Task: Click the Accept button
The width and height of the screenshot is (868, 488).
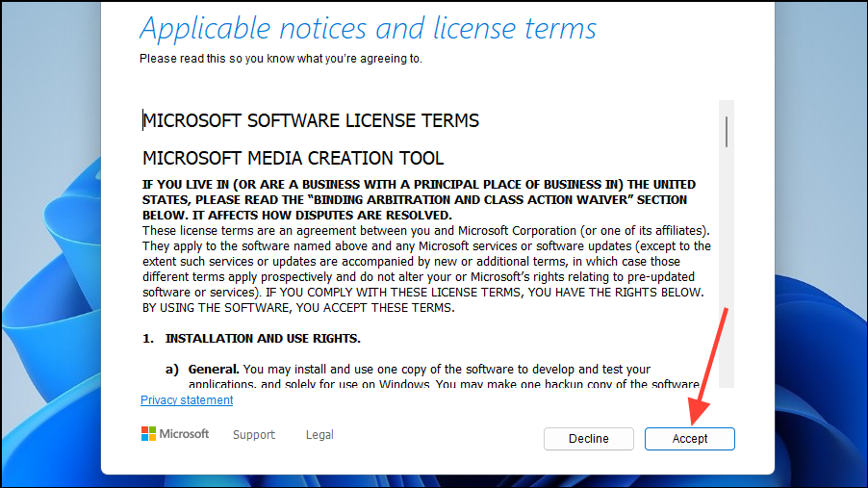Action: coord(689,439)
